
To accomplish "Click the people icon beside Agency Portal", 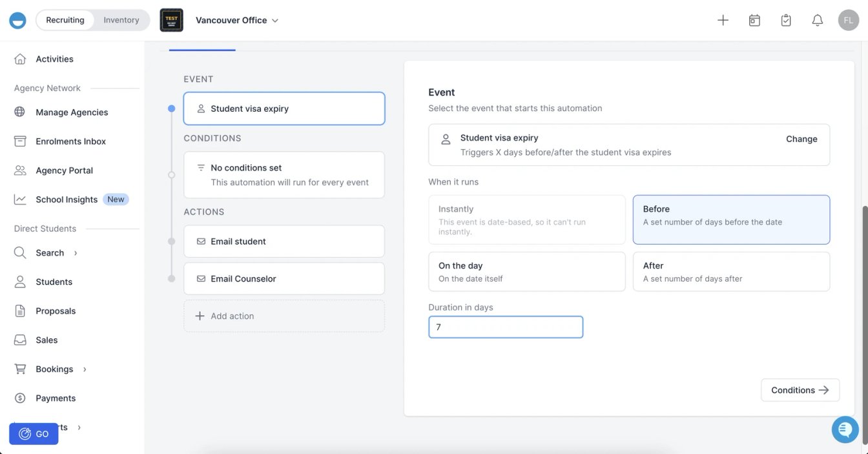I will click(x=20, y=170).
